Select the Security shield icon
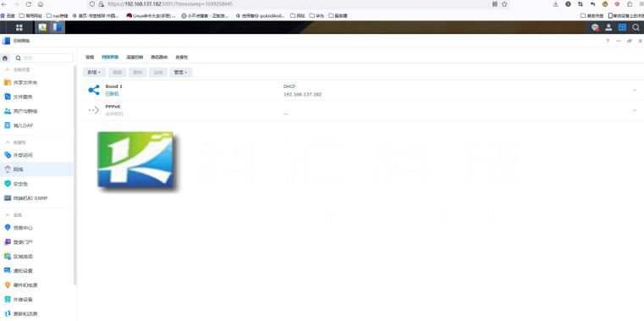The image size is (644, 321). [8, 184]
